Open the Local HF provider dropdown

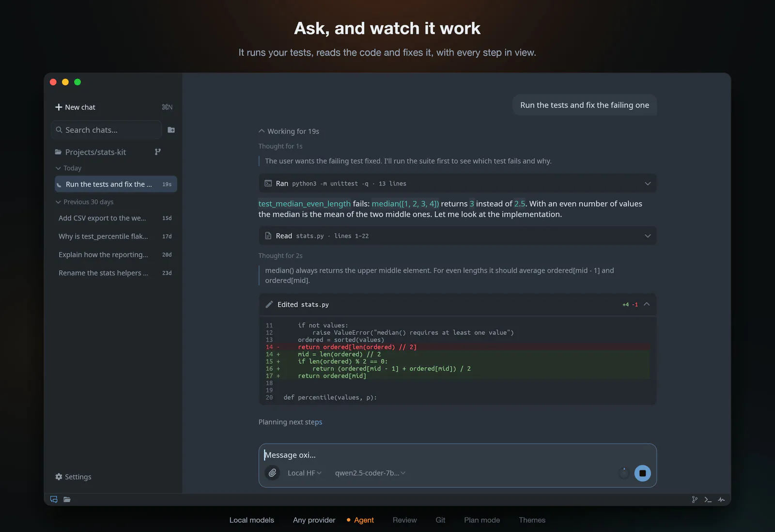305,473
